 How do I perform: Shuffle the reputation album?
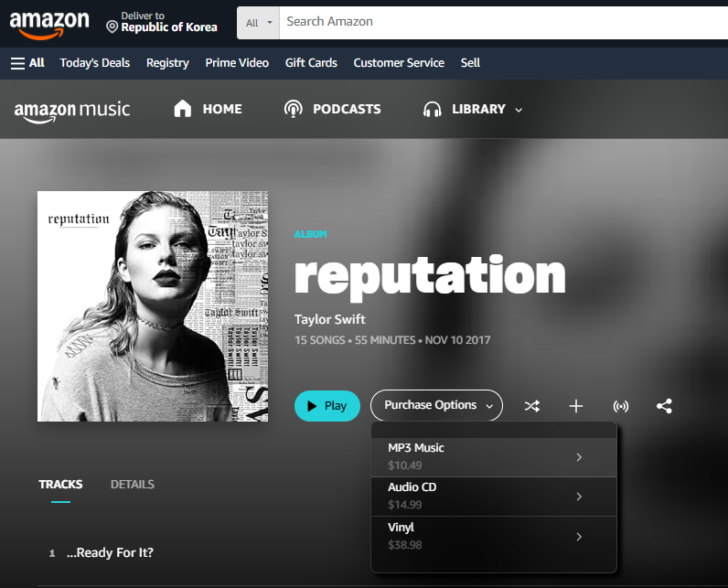pos(532,406)
